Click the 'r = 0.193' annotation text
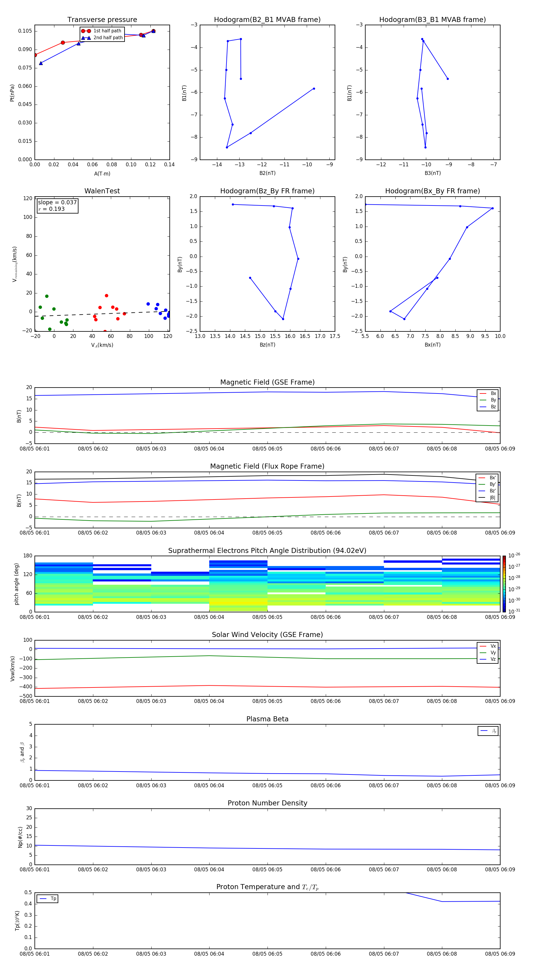This screenshot has height=980, width=535. click(x=51, y=209)
